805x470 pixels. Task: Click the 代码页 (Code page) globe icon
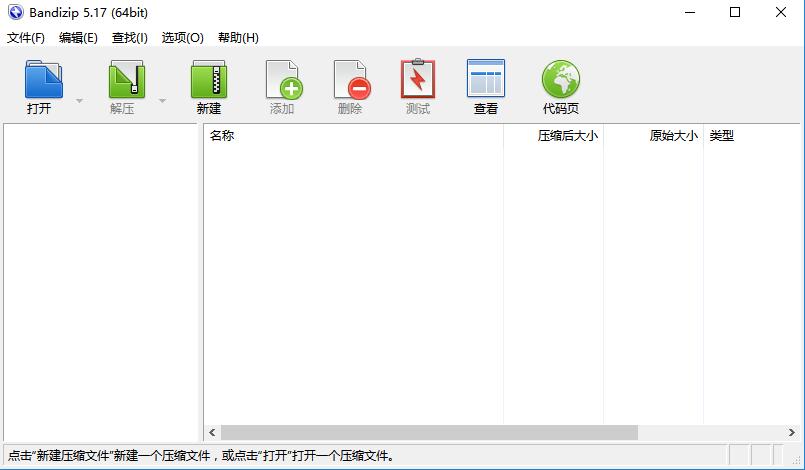click(561, 79)
